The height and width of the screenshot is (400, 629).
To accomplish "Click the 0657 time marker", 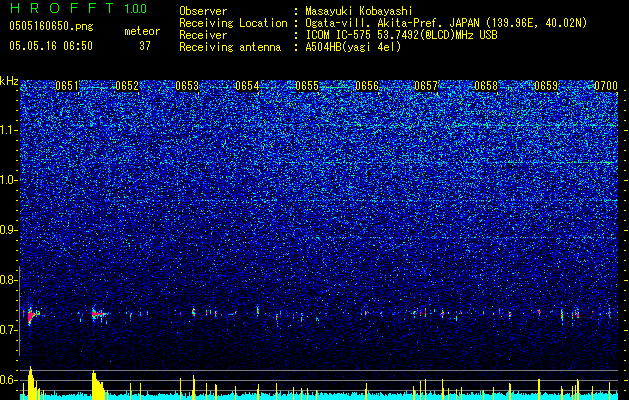I will pyautogui.click(x=426, y=86).
